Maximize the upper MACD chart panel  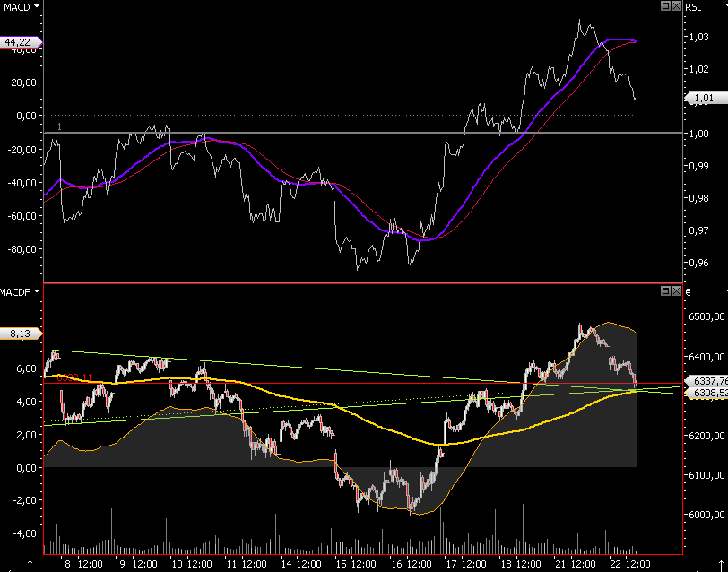click(665, 6)
